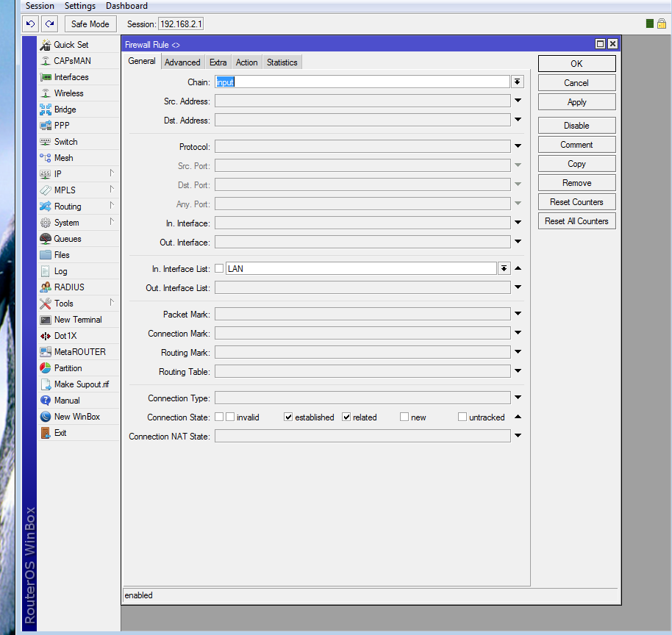Enable the untracked connection state checkbox

point(462,417)
